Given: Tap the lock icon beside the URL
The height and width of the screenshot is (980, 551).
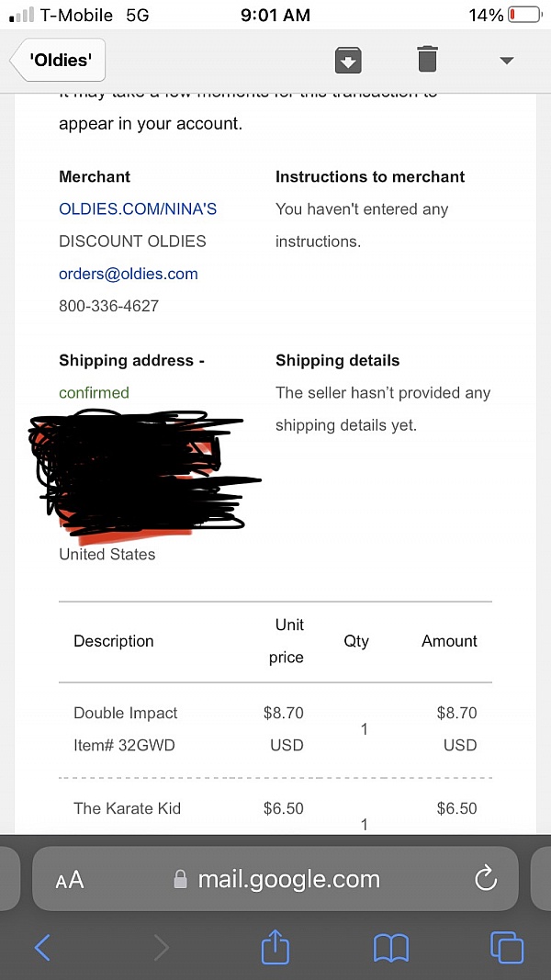Looking at the screenshot, I should coord(181,880).
